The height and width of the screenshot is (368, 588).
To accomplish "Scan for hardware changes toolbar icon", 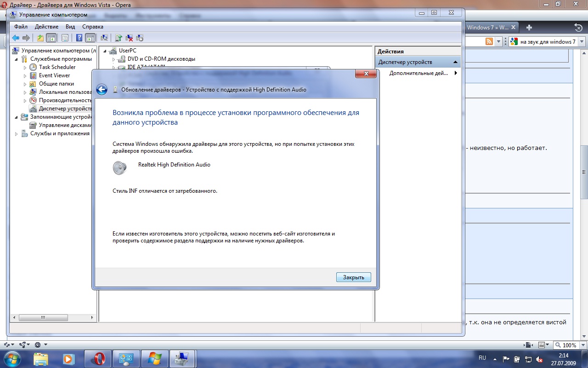I will click(104, 38).
